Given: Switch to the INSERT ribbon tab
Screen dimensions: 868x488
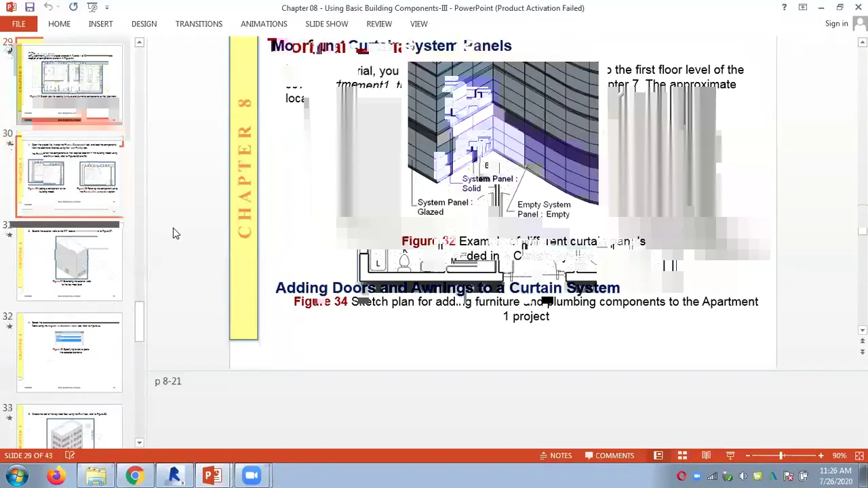Looking at the screenshot, I should point(100,24).
